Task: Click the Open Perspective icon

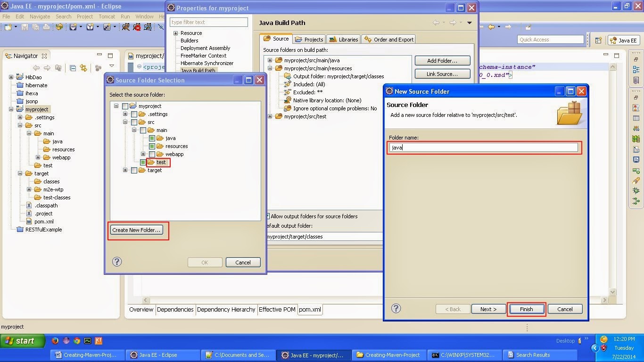Action: point(598,40)
